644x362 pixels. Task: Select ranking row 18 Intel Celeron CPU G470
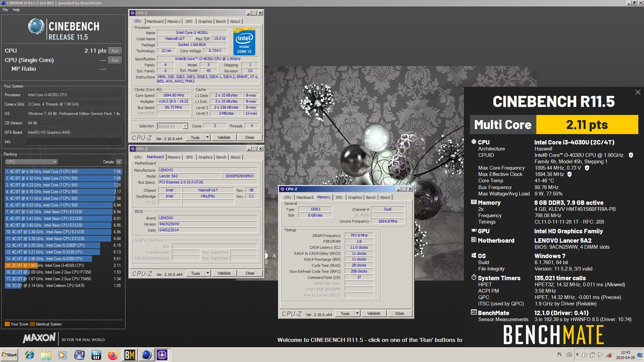pyautogui.click(x=63, y=286)
